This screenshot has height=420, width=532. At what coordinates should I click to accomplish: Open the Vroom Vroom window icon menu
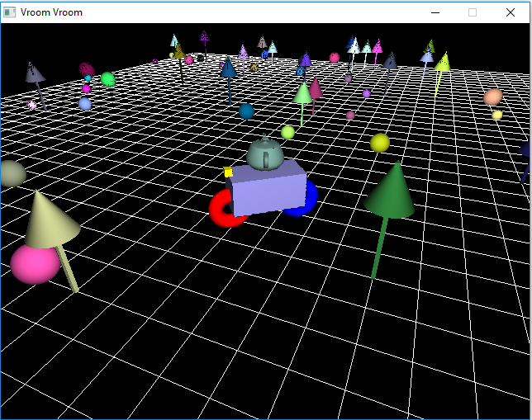[10, 12]
